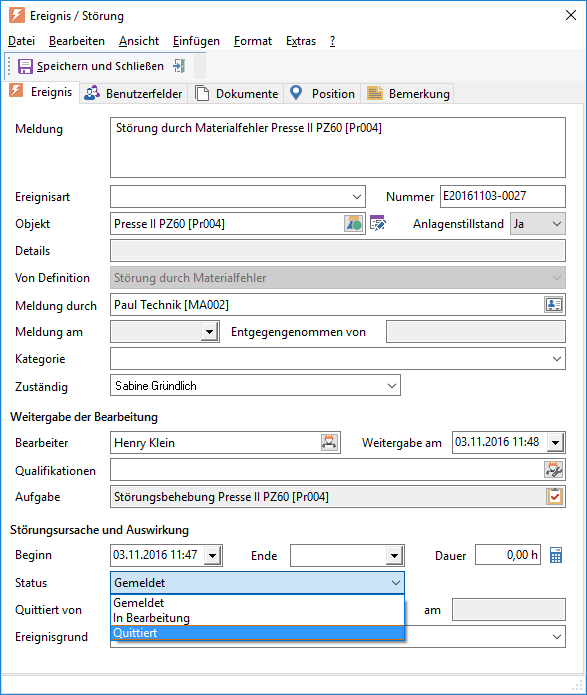Click the exit icon beside Speichern und Schließen
This screenshot has height=695, width=587.
coord(179,66)
